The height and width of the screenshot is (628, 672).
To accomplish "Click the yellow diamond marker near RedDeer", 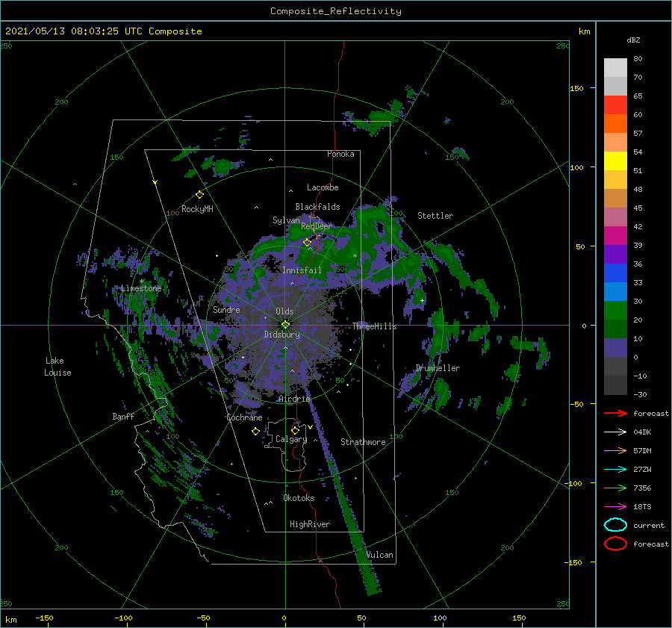I will click(x=307, y=243).
